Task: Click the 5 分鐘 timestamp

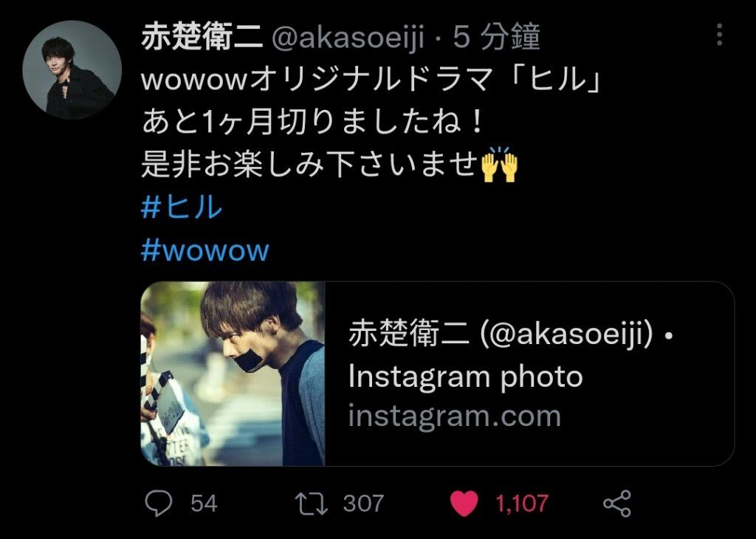Action: tap(496, 37)
